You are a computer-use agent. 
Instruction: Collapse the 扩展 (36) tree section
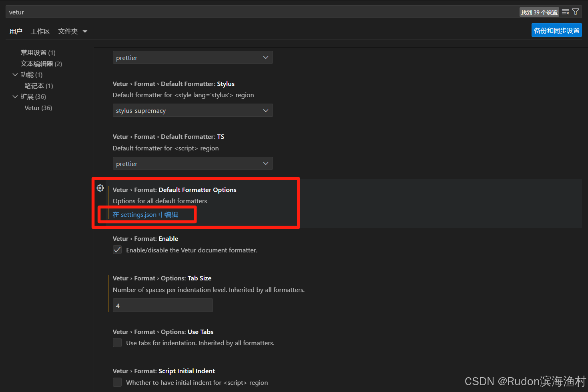click(15, 97)
